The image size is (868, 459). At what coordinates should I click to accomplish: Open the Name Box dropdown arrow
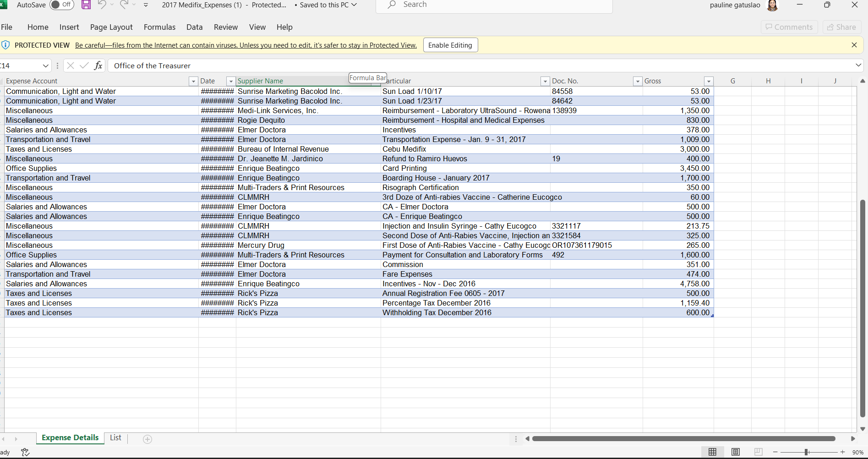click(x=45, y=66)
